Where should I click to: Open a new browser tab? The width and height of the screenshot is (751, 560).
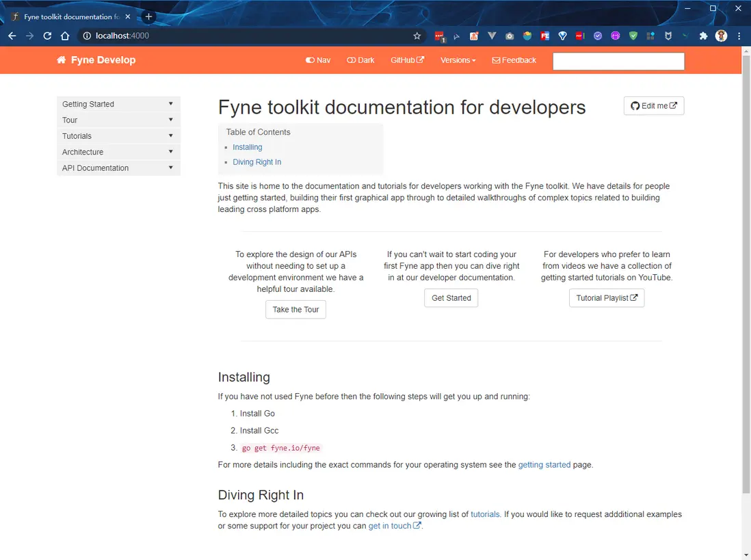(x=148, y=16)
